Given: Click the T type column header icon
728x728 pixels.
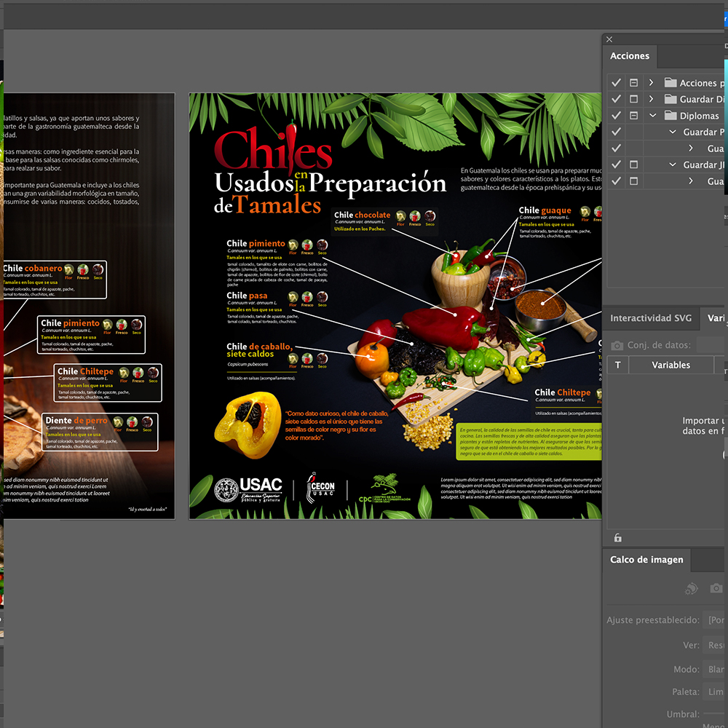Looking at the screenshot, I should point(617,365).
